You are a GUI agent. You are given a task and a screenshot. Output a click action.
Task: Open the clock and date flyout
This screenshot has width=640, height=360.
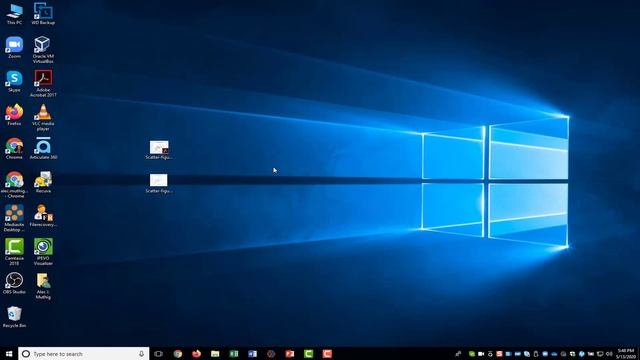pyautogui.click(x=626, y=353)
